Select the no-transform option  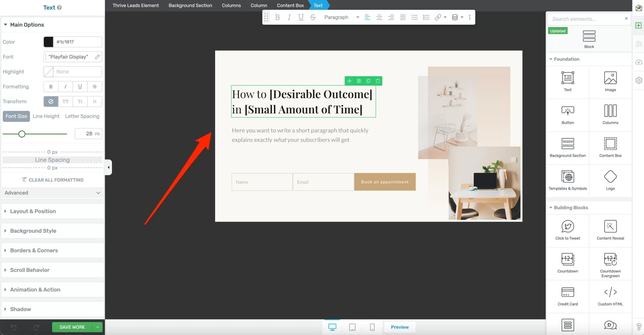[51, 101]
